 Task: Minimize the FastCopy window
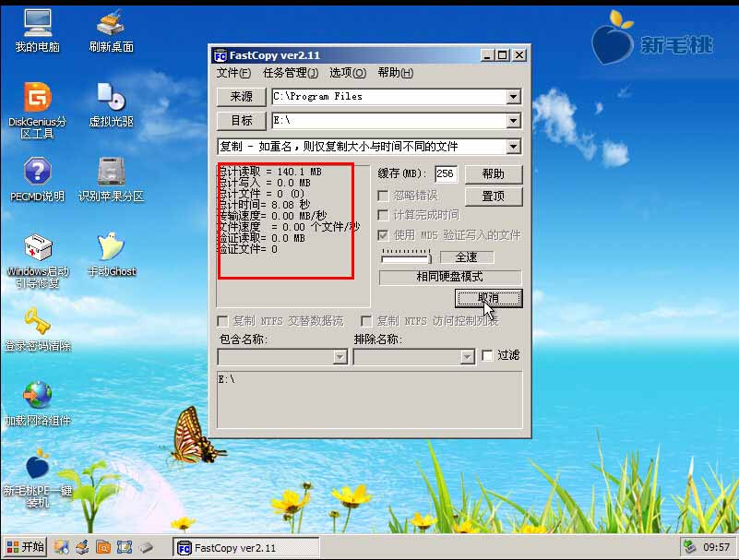click(x=487, y=55)
